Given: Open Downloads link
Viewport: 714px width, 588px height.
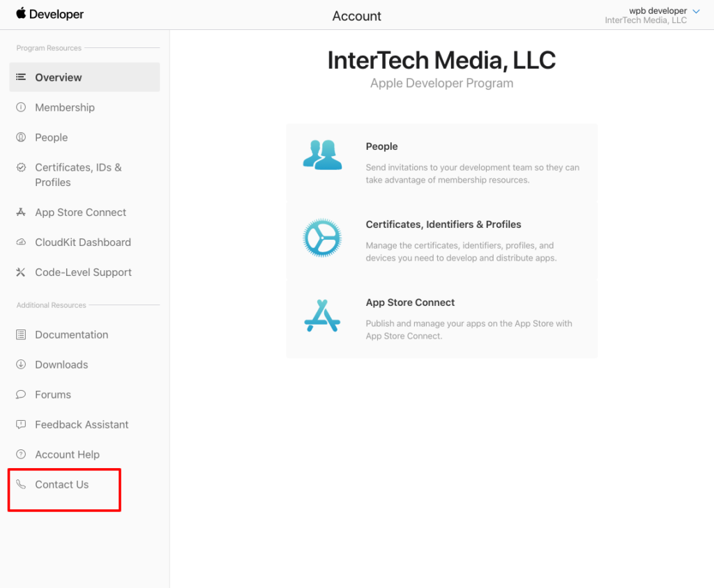Looking at the screenshot, I should pos(61,364).
